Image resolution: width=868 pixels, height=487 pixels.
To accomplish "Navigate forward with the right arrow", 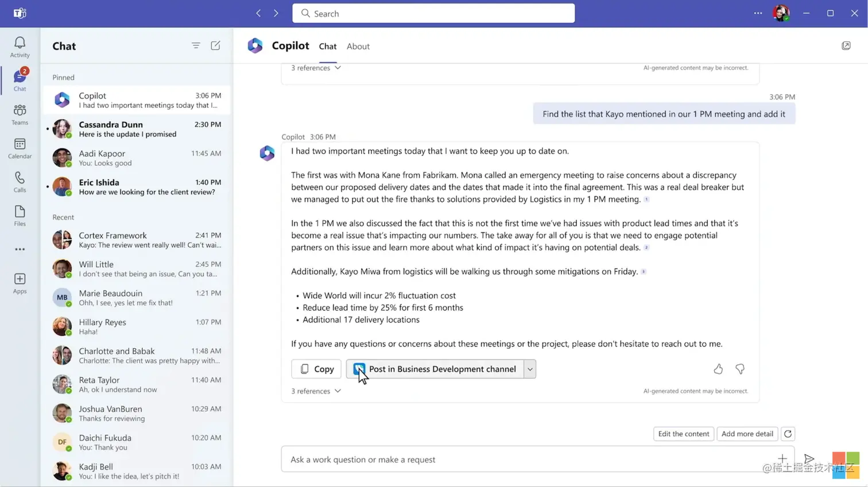I will pyautogui.click(x=276, y=13).
